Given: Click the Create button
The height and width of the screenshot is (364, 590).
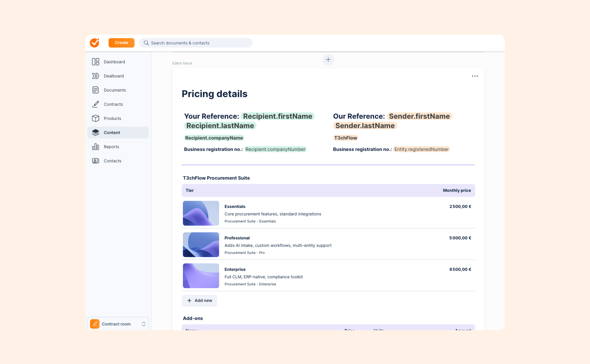Looking at the screenshot, I should [121, 43].
